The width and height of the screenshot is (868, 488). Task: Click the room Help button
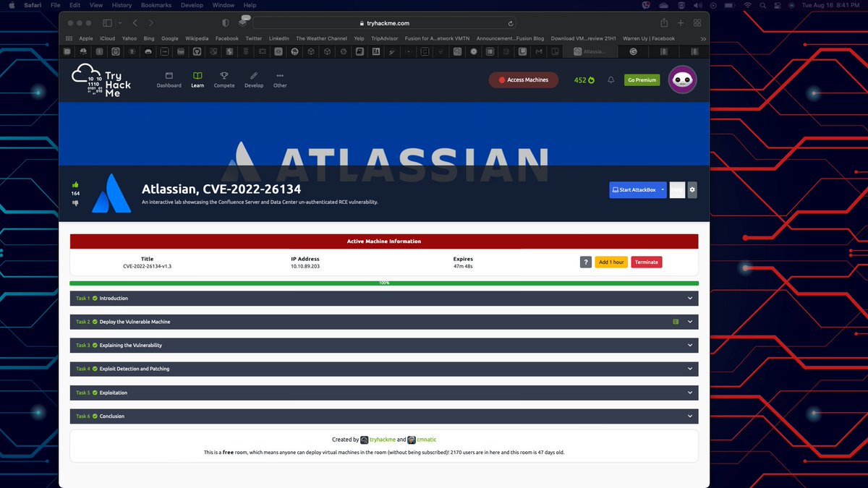pyautogui.click(x=677, y=189)
